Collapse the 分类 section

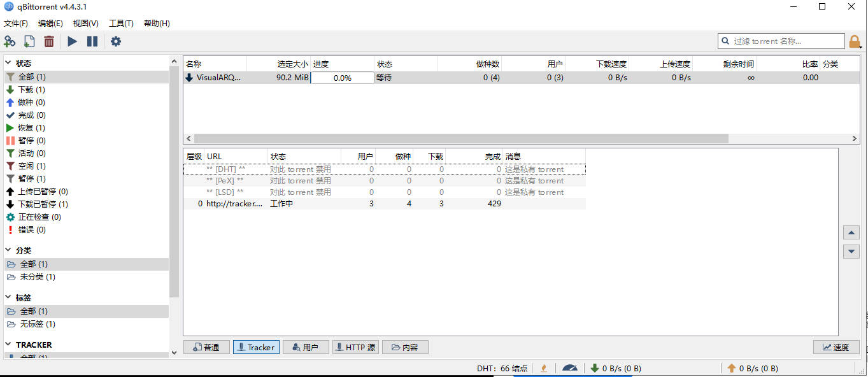(9, 250)
